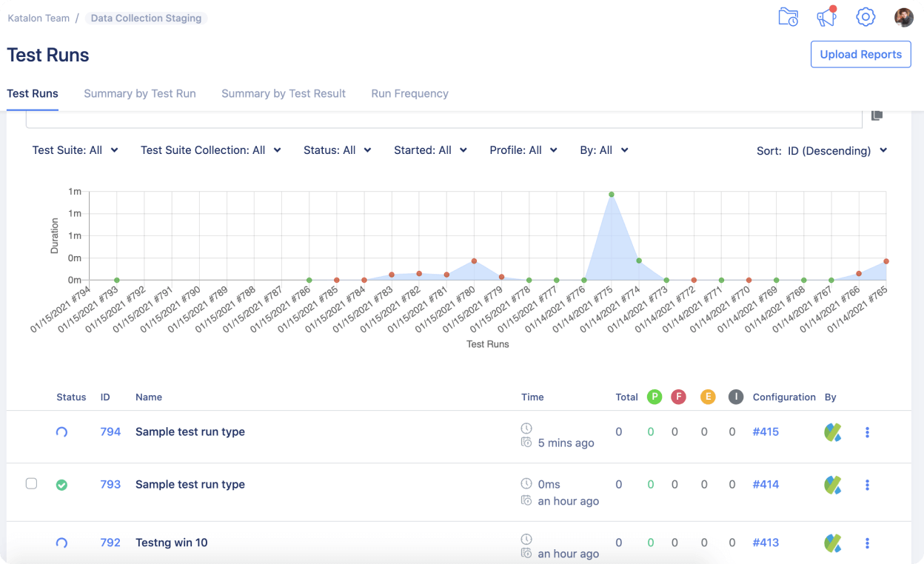Open Data Collection Staging breadcrumb
924x564 pixels.
tap(146, 18)
